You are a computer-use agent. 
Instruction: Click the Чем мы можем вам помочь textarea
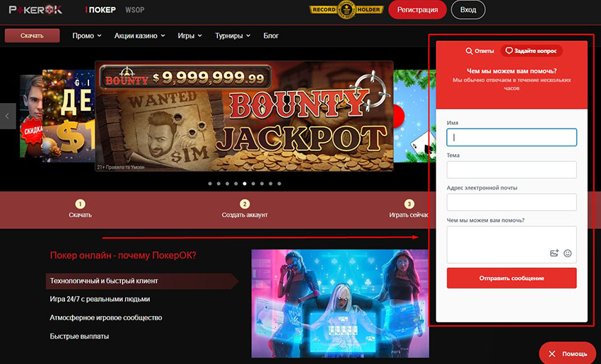coord(512,245)
